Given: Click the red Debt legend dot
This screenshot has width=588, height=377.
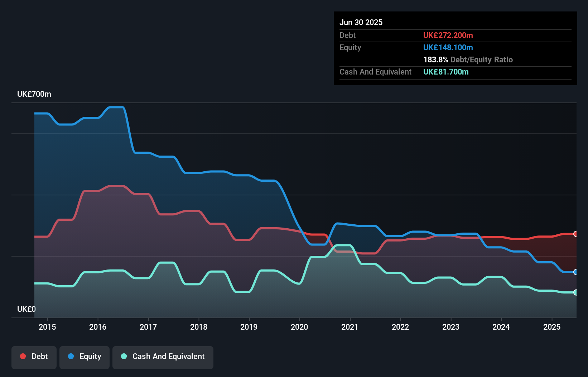Looking at the screenshot, I should click(x=23, y=356).
